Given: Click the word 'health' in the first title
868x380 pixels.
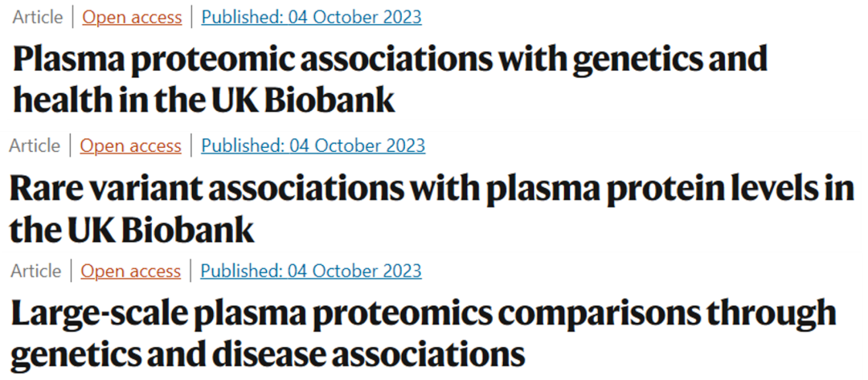Looking at the screenshot, I should (68, 100).
